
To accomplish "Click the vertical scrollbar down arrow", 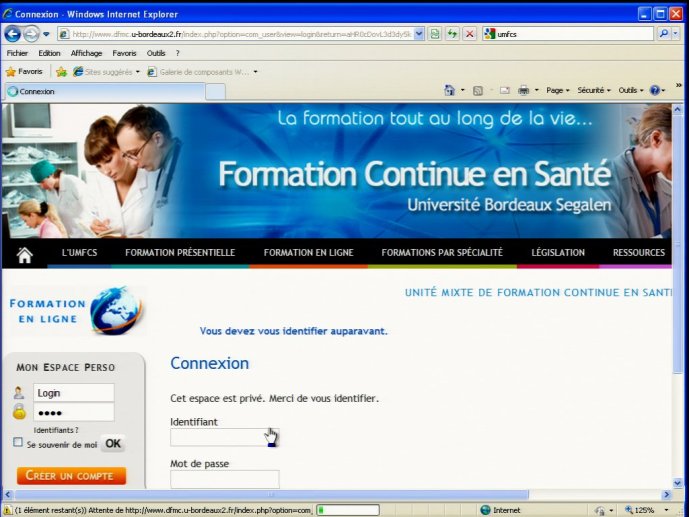I will coord(677,483).
